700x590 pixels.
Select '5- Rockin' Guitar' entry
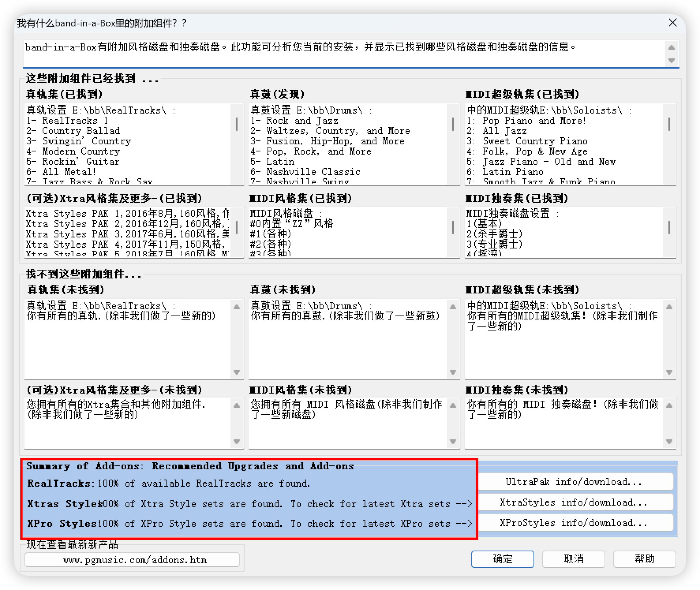click(x=73, y=162)
